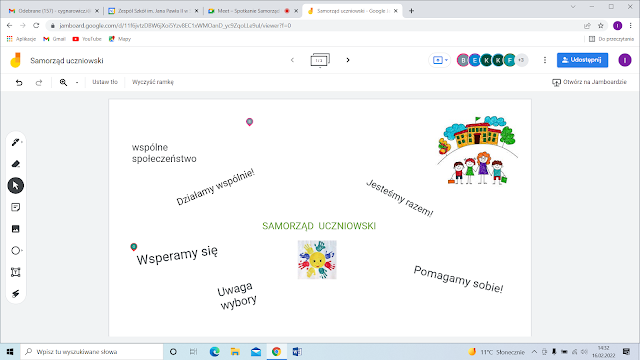Select the 'Działamy wspólnie!' text
This screenshot has width=640, height=360.
click(x=215, y=187)
